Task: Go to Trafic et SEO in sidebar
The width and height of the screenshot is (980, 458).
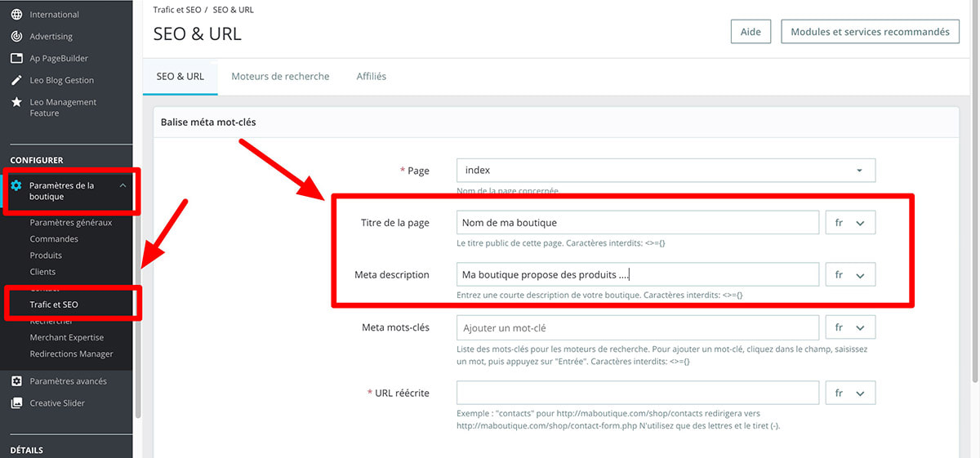Action: 54,305
